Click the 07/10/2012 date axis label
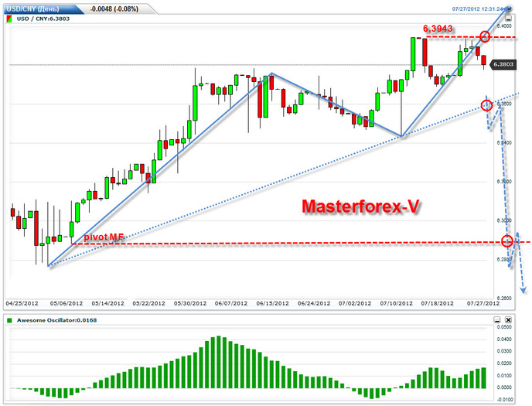 click(396, 303)
